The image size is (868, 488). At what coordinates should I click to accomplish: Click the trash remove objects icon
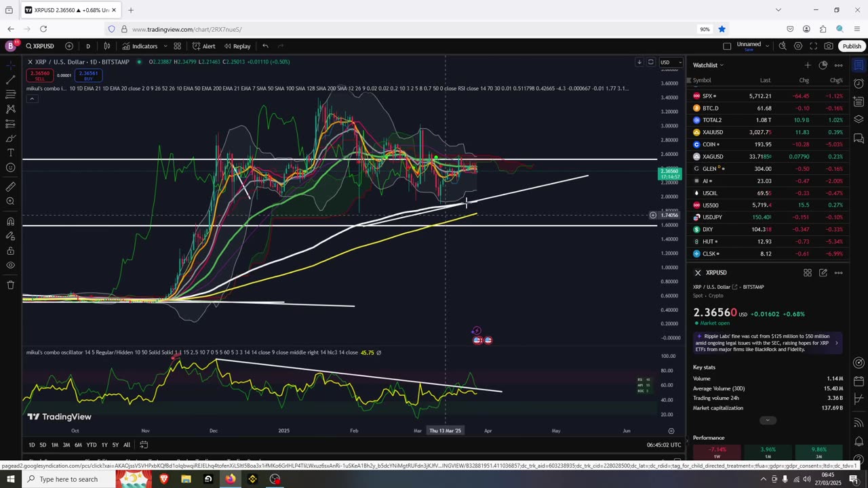point(10,285)
